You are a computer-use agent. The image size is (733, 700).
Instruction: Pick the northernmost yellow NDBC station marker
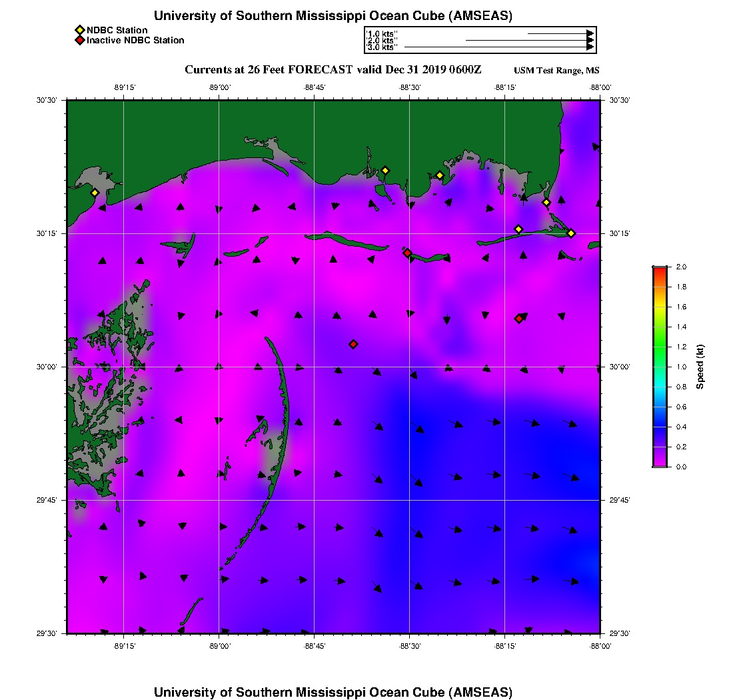pyautogui.click(x=384, y=170)
